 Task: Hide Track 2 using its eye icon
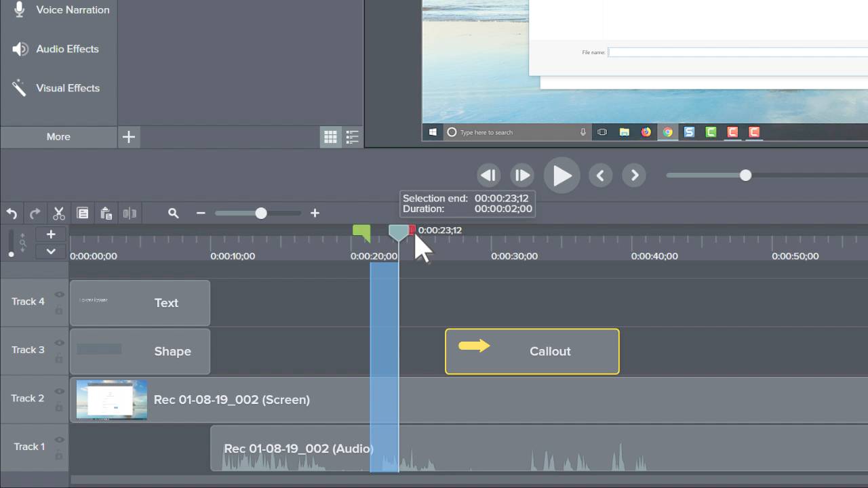(x=60, y=391)
